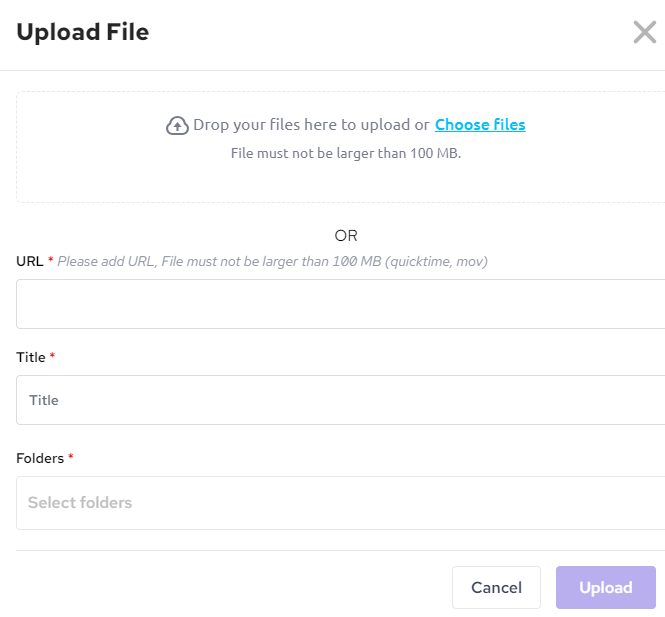Focus the URL input field
665x617 pixels.
click(x=340, y=304)
